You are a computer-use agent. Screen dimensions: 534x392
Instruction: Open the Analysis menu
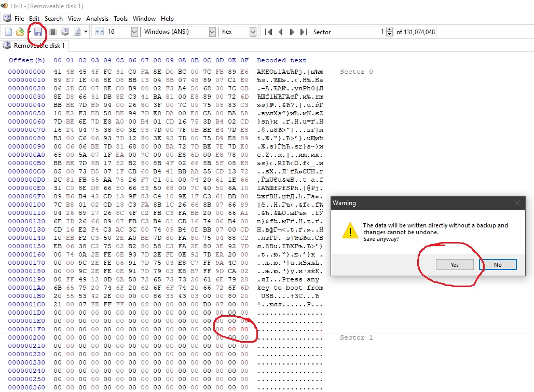pyautogui.click(x=97, y=19)
